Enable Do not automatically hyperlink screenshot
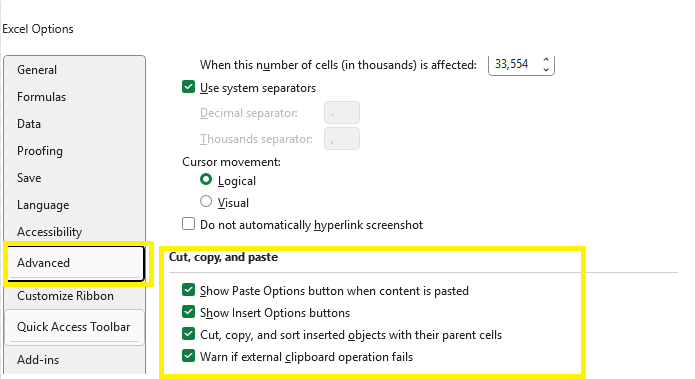 tap(188, 224)
